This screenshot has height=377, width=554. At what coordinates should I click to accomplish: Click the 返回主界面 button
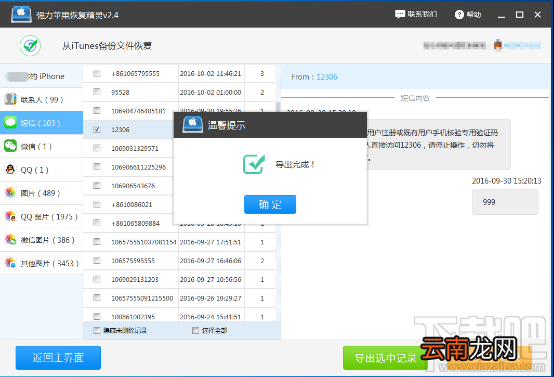tap(58, 358)
